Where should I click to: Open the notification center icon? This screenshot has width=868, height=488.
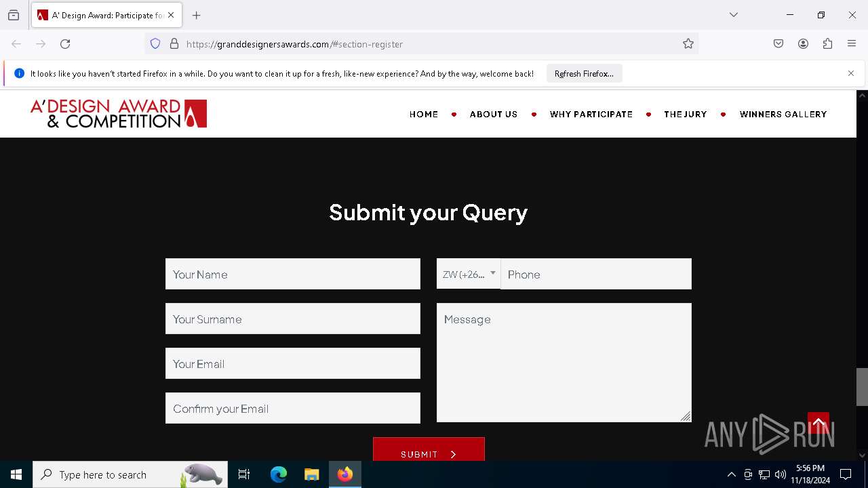click(846, 474)
